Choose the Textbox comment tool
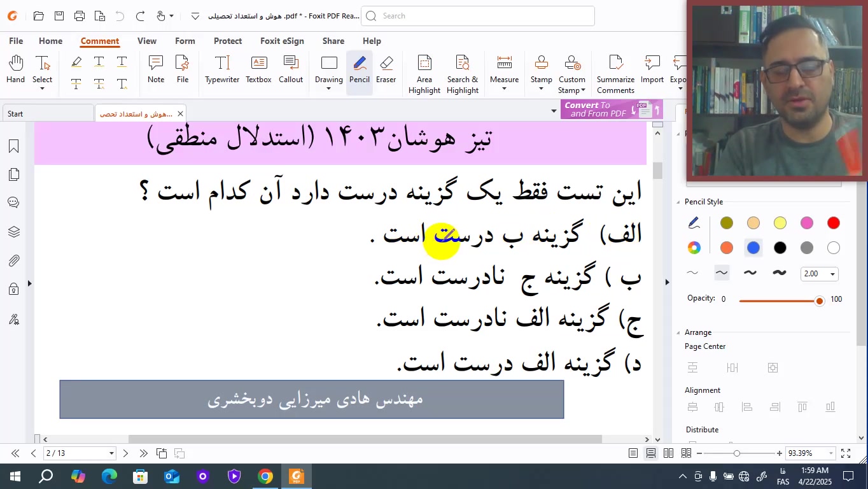868x489 pixels. tap(258, 69)
